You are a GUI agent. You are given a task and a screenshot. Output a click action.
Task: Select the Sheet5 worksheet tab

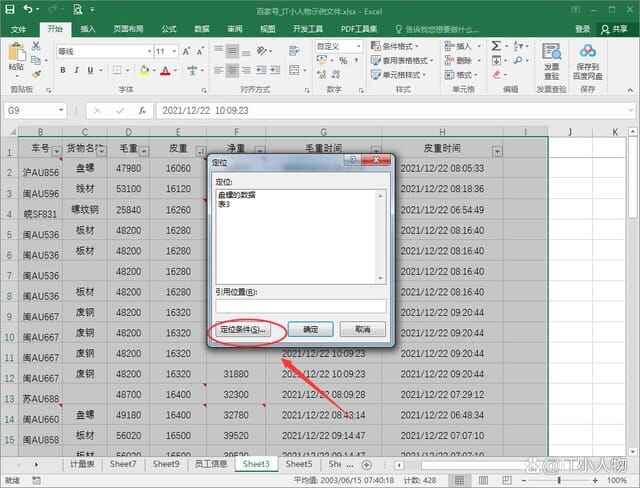[298, 465]
